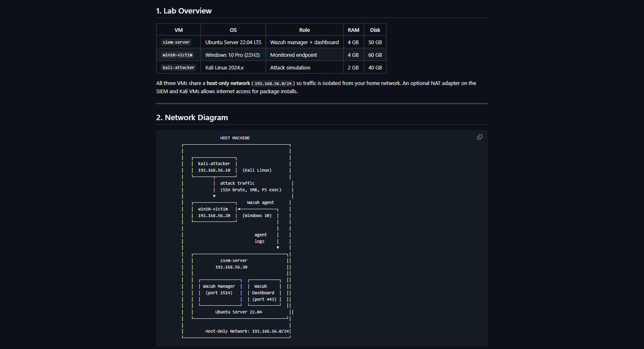Click the 'Disk' column header

point(375,30)
